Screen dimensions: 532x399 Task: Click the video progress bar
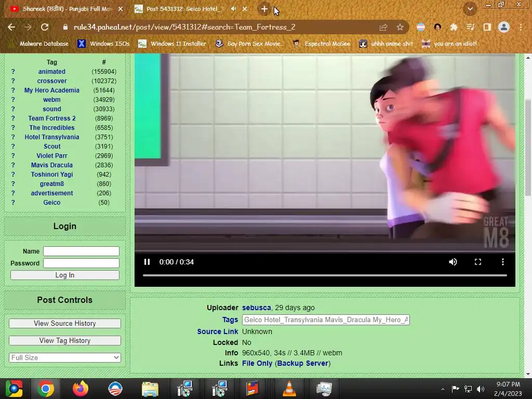coord(325,275)
